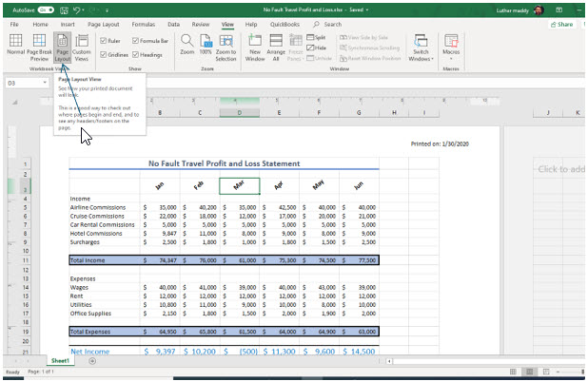Image resolution: width=588 pixels, height=382 pixels.
Task: Click the horizontal scrollbar left arrow
Action: coord(389,361)
